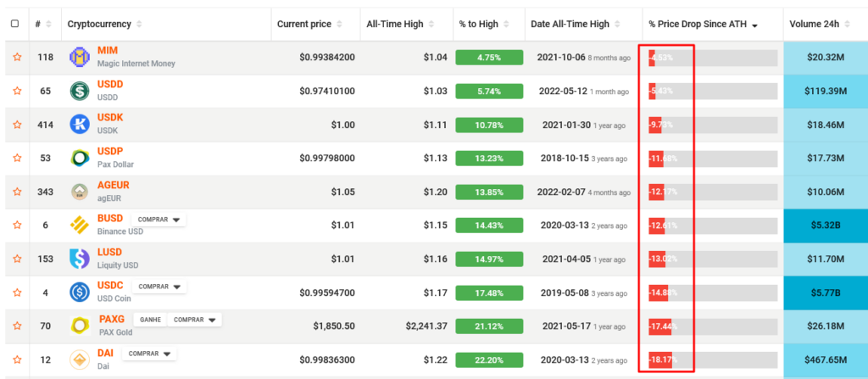The image size is (868, 379).
Task: Favorite MIM with its star
Action: [x=17, y=57]
